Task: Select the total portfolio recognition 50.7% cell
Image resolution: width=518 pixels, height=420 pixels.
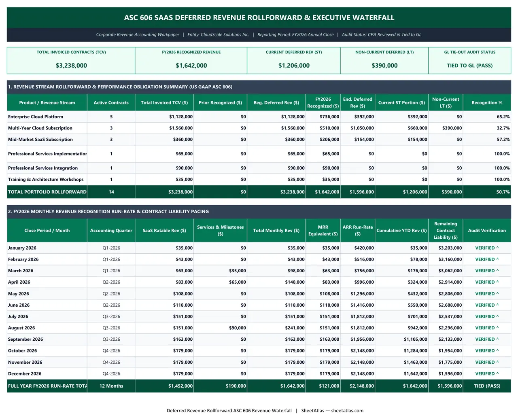Action: tap(487, 192)
